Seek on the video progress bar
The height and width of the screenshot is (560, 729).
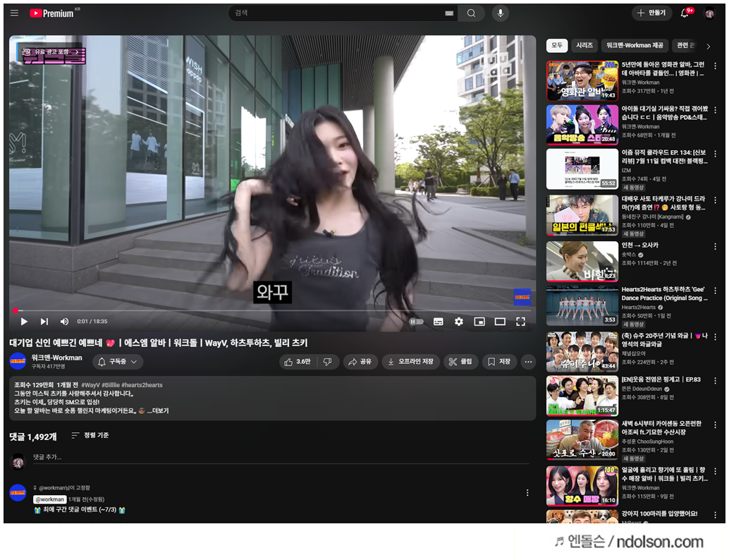click(272, 310)
